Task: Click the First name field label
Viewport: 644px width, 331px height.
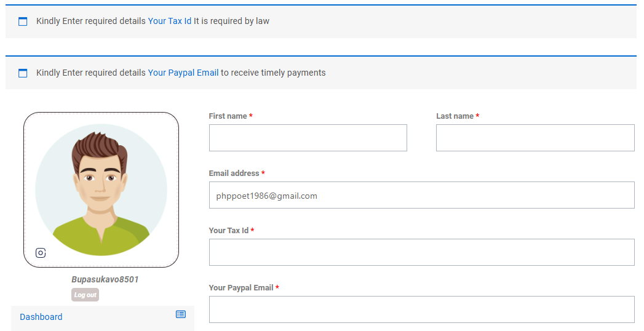Action: pyautogui.click(x=228, y=116)
